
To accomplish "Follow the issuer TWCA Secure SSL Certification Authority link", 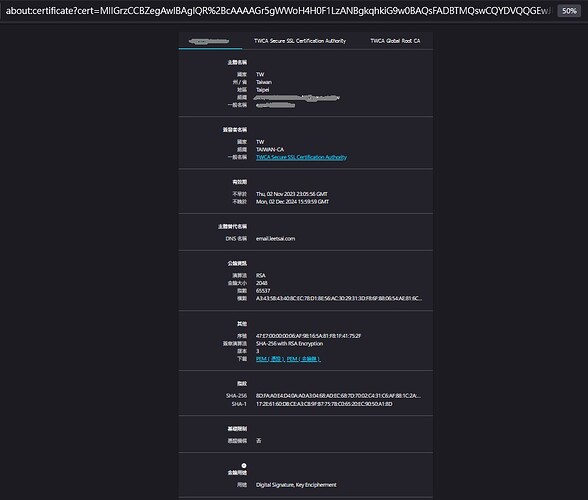I will pyautogui.click(x=302, y=157).
